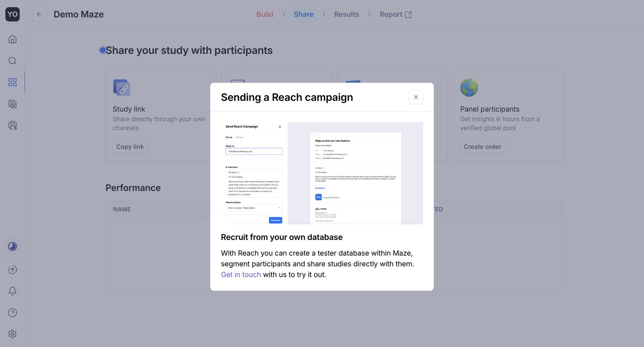Close the Sending a Reach campaign dialog
The image size is (644, 347).
coord(416,97)
